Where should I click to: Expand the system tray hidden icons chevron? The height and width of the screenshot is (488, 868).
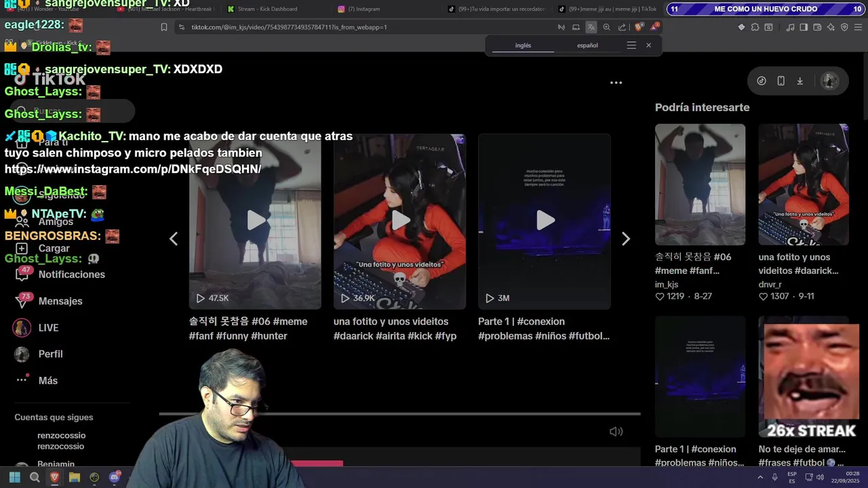760,477
